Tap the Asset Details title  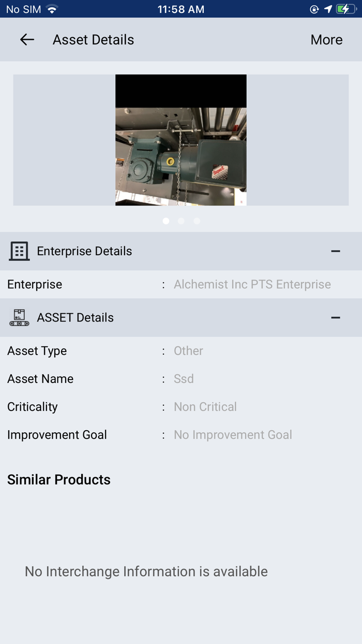coord(93,39)
